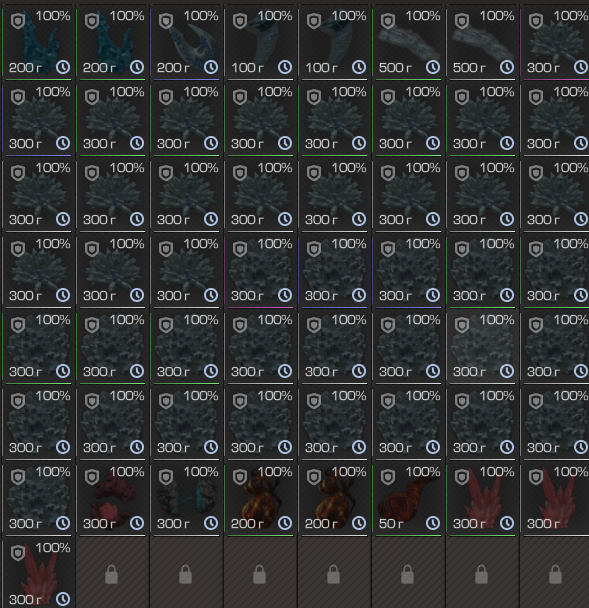Click the shield icon on the 50 г item

click(388, 477)
